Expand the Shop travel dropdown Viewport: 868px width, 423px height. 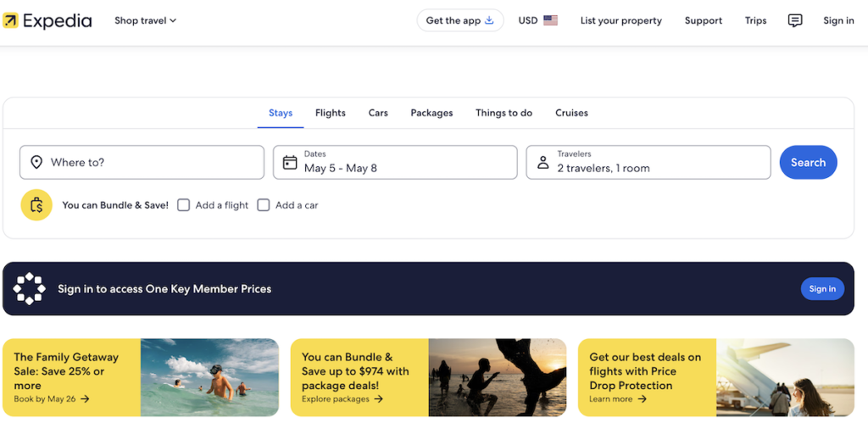click(145, 20)
